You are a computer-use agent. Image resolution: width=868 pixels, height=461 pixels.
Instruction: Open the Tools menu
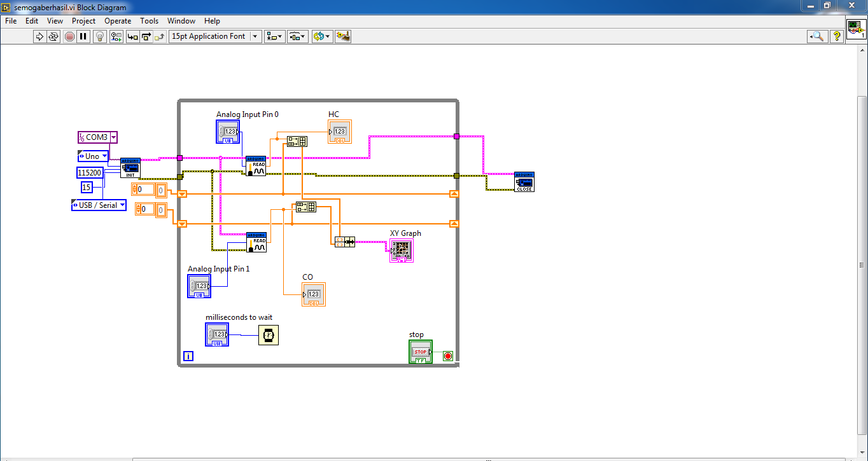pyautogui.click(x=150, y=21)
